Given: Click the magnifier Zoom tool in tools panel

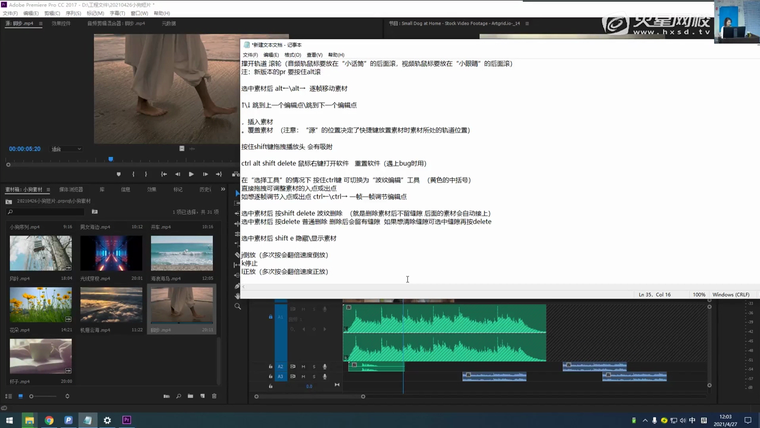Looking at the screenshot, I should pos(237,306).
